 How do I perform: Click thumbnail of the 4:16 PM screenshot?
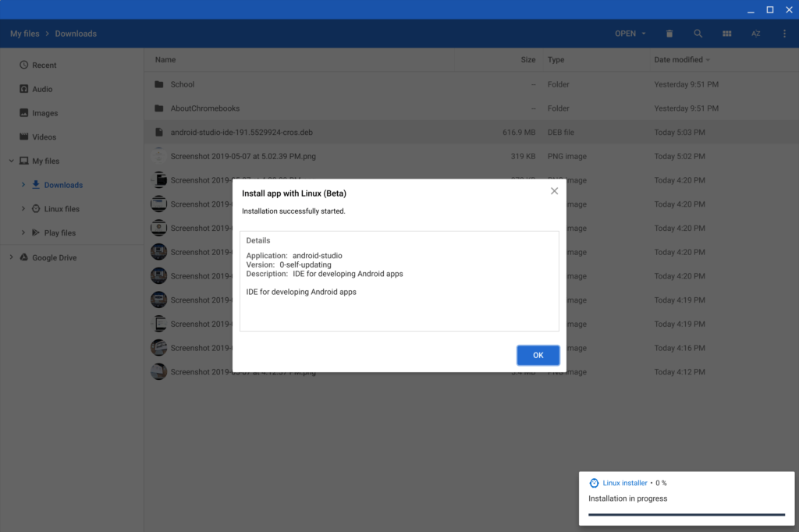point(159,348)
